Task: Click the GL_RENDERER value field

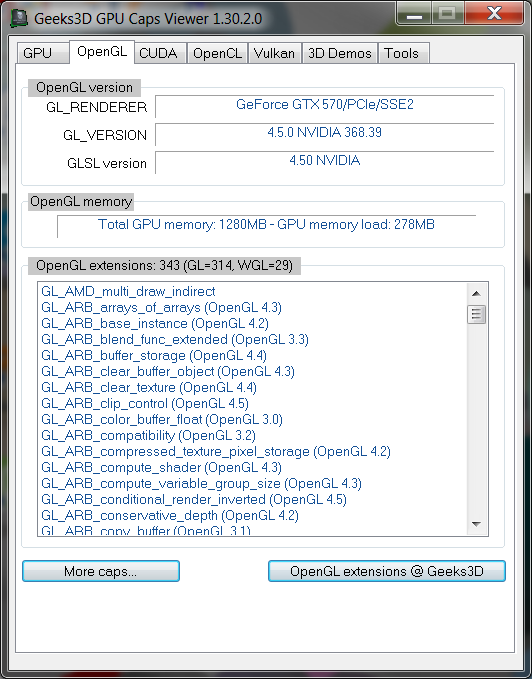Action: click(325, 106)
